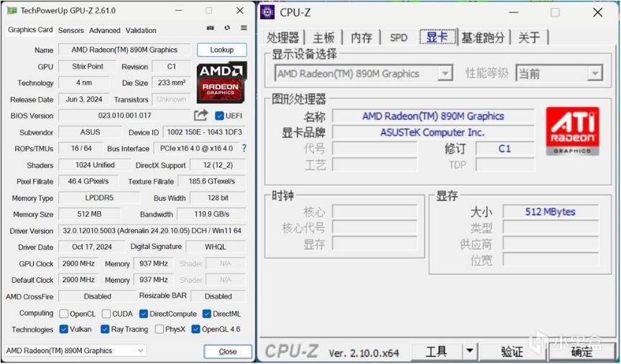Screen dimensions: 621x364
Task: Click the GPU Name field
Action: [x=124, y=50]
